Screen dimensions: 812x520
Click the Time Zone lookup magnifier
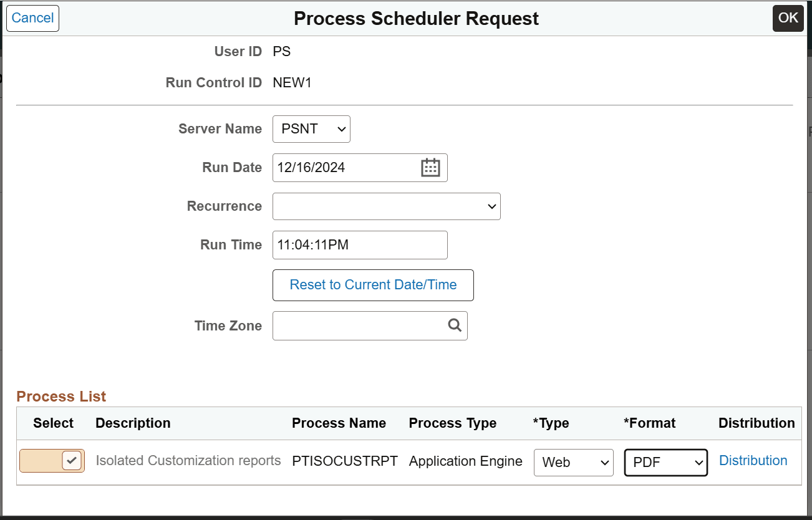tap(453, 325)
